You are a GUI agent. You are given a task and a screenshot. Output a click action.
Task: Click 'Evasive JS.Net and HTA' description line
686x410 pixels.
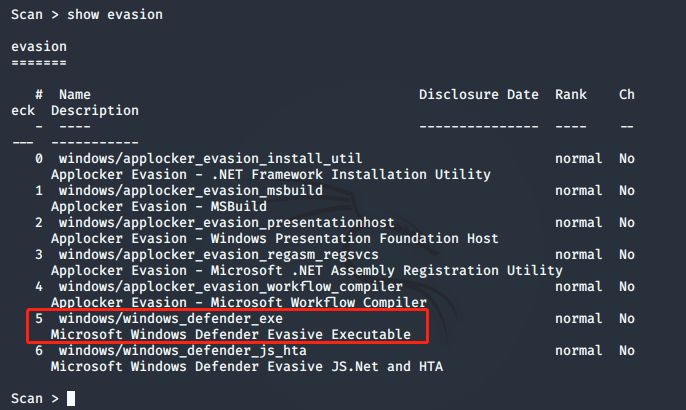coord(355,366)
